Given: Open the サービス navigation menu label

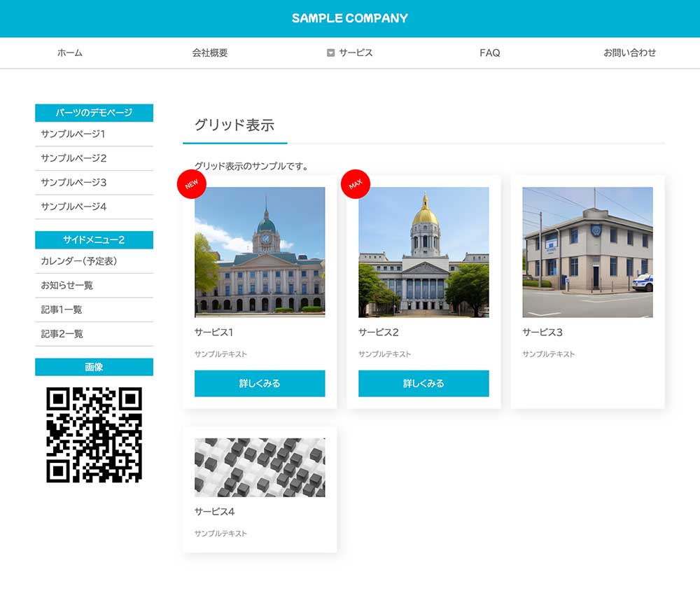Looking at the screenshot, I should click(x=356, y=53).
